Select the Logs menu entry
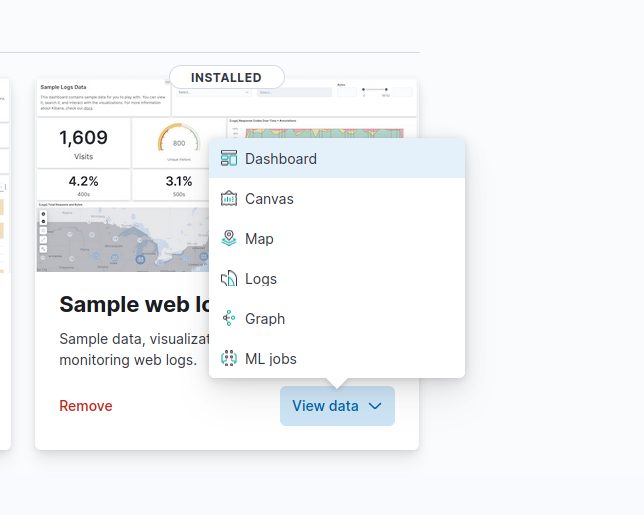Viewport: 644px width, 515px height. point(261,278)
